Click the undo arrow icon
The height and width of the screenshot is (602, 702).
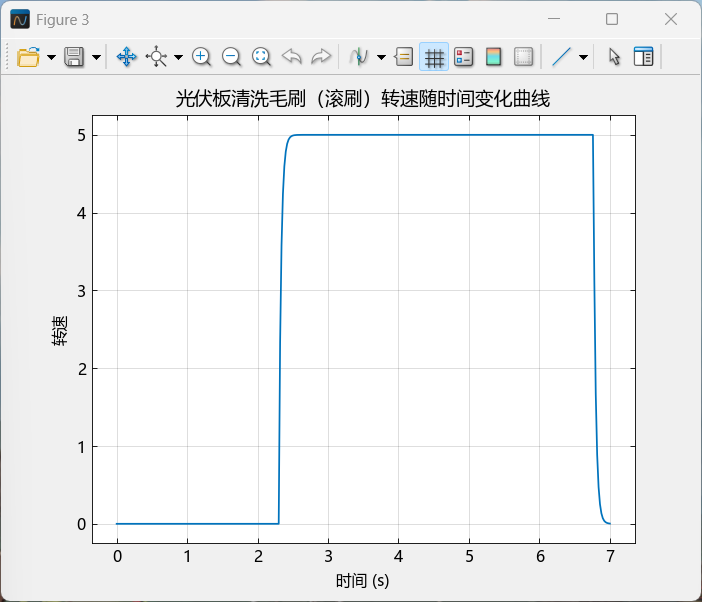click(291, 57)
